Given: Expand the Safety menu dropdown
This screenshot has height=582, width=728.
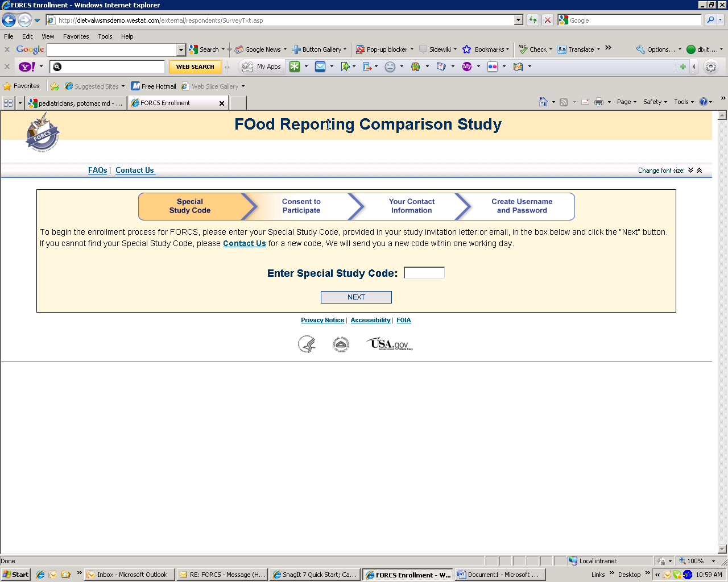Looking at the screenshot, I should tap(655, 102).
